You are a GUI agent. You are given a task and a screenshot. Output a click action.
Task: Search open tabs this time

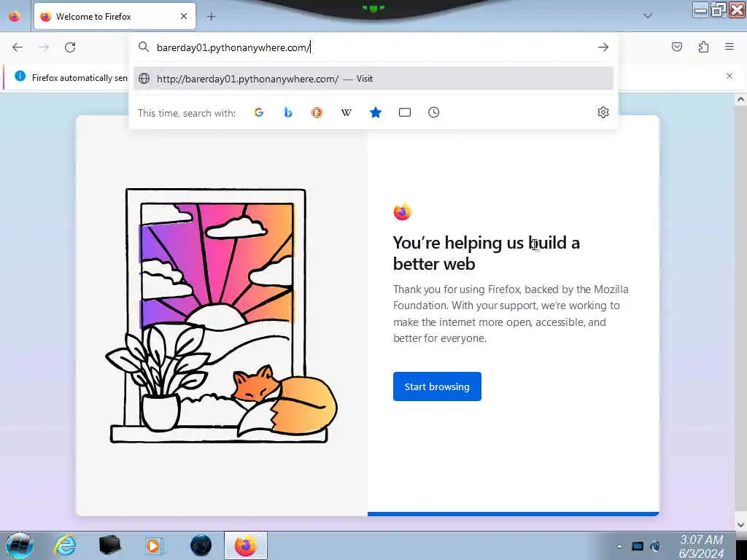(x=405, y=112)
